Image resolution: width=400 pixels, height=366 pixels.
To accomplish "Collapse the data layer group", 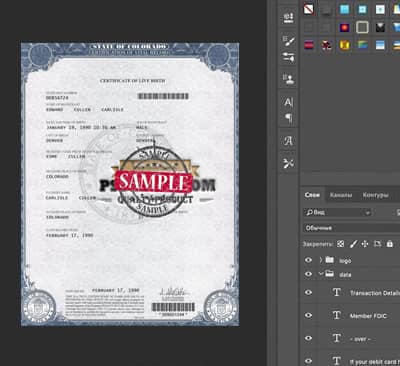I will (321, 274).
